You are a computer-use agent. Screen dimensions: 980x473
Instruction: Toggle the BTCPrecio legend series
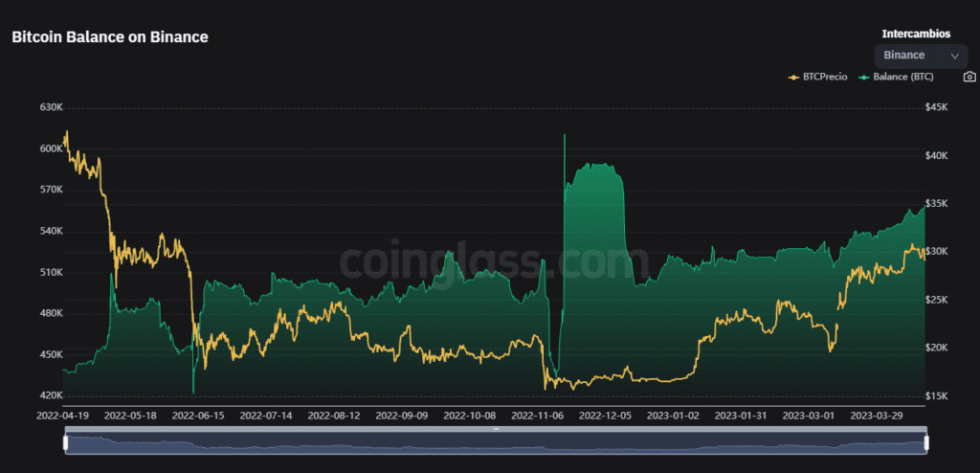coord(817,77)
